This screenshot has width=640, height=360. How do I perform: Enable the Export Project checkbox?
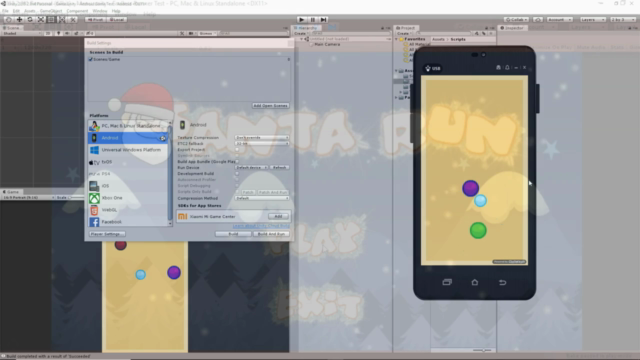(x=237, y=149)
